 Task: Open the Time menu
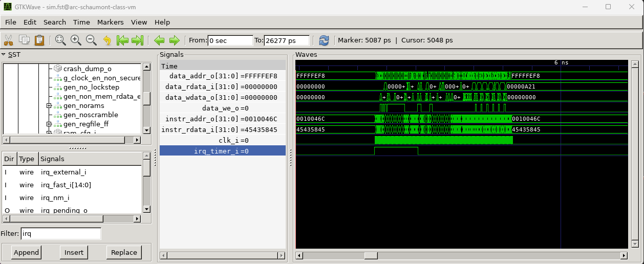81,22
